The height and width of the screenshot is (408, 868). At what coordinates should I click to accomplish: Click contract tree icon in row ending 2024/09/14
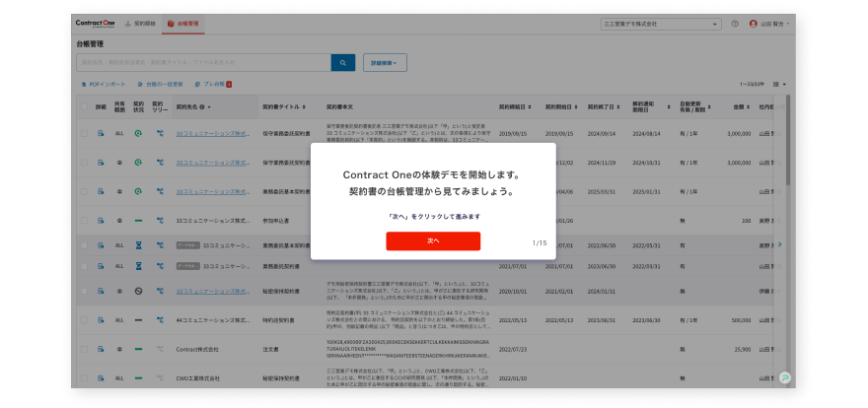(160, 134)
